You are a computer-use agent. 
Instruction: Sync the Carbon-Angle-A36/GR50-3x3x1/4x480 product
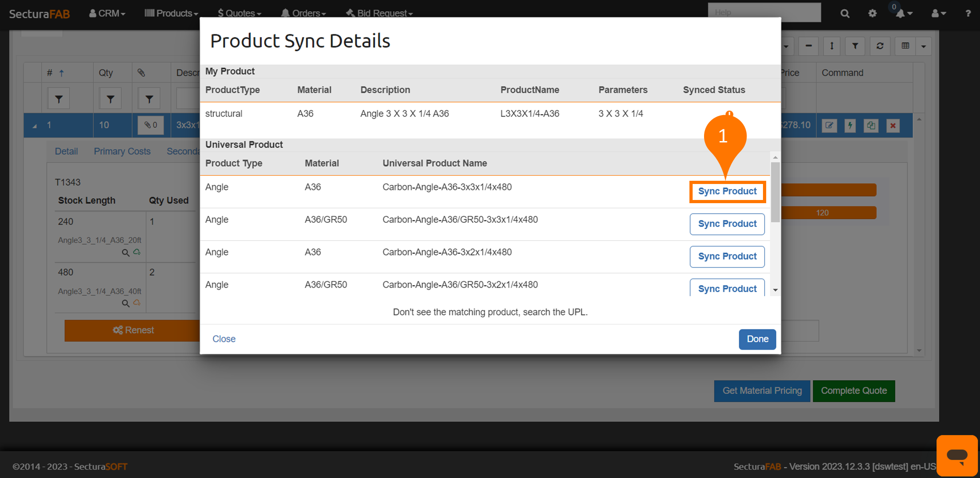(x=727, y=224)
